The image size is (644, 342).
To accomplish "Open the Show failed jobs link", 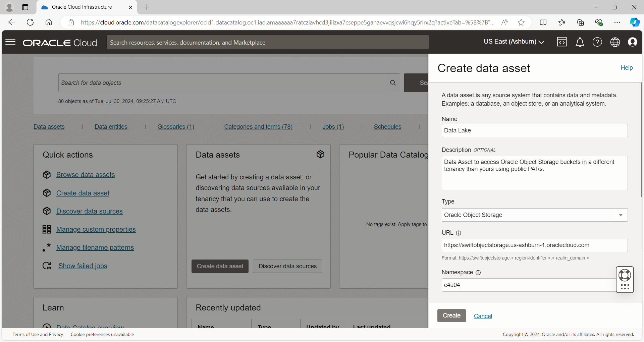I will (83, 266).
